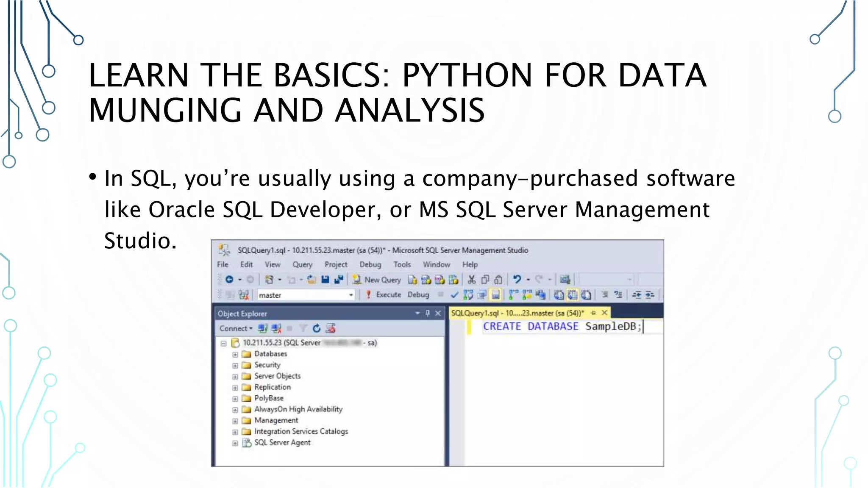This screenshot has width=868, height=488.
Task: Pin the Object Explorer panel
Action: point(428,313)
